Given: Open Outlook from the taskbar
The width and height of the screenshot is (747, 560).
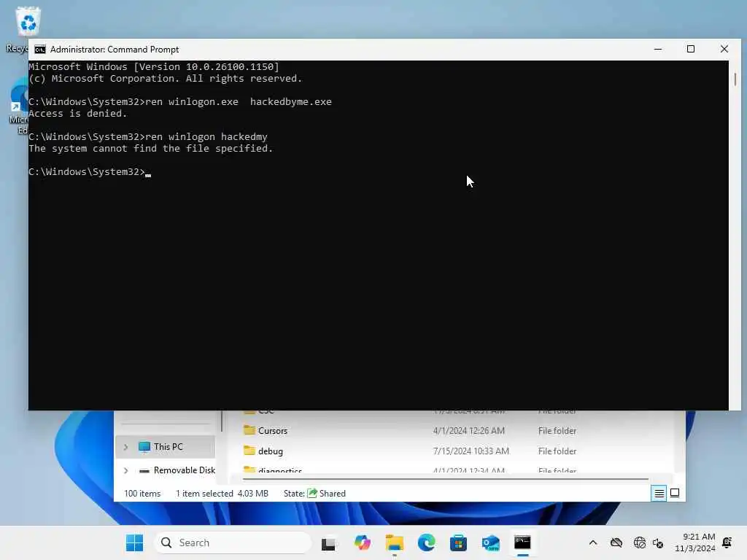Looking at the screenshot, I should click(x=490, y=542).
